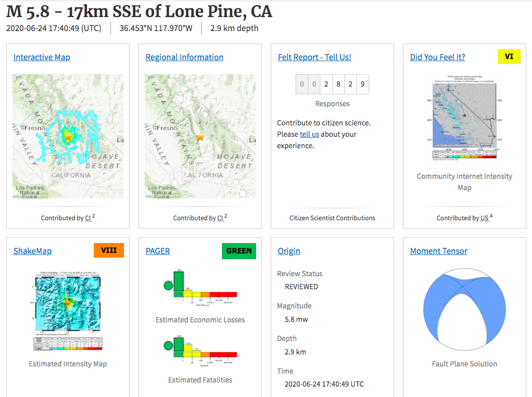The image size is (532, 397).
Task: Click the GREEN PAGER alert badge
Action: coord(239,251)
